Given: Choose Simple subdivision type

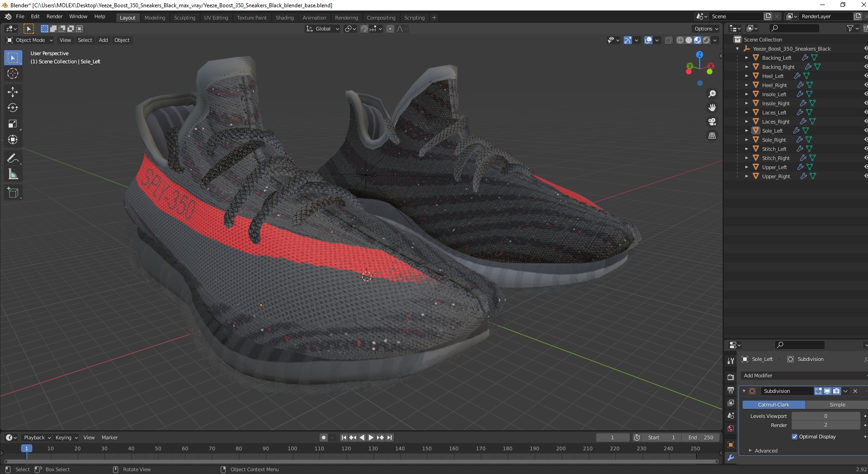Looking at the screenshot, I should 837,405.
